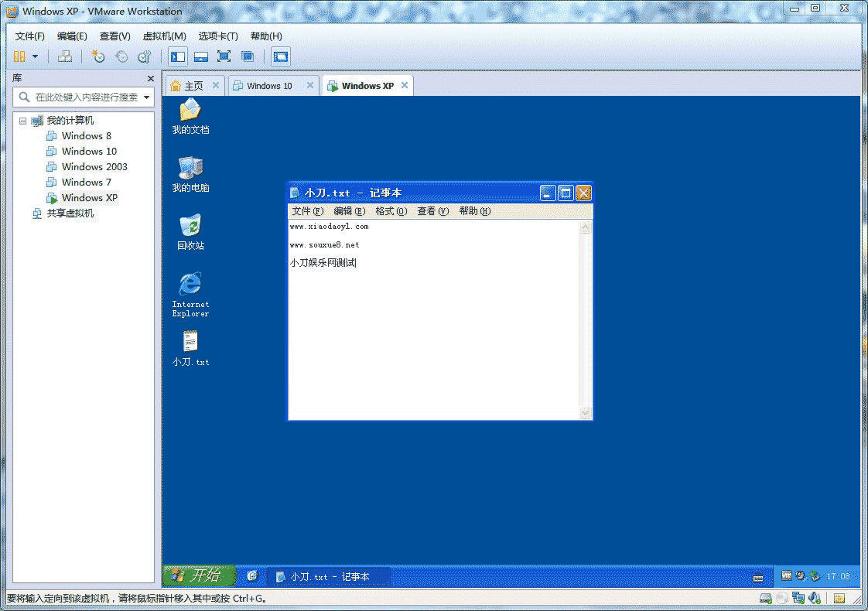Click the 小刀.txt - 记事本 taskbar button
The image size is (868, 611).
330,577
